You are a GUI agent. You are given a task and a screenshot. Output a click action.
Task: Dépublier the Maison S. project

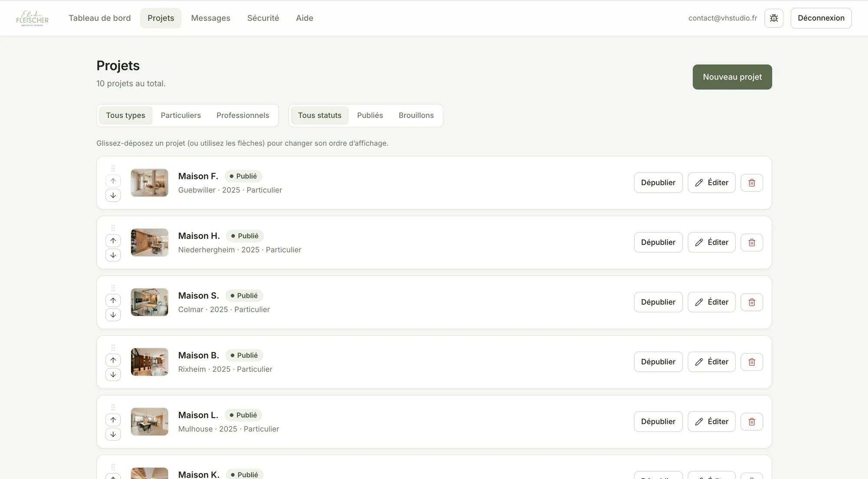658,302
